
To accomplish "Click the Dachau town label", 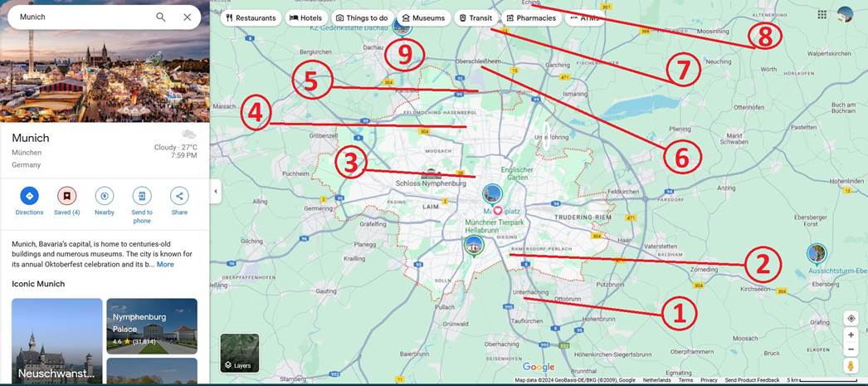I will pos(373,48).
